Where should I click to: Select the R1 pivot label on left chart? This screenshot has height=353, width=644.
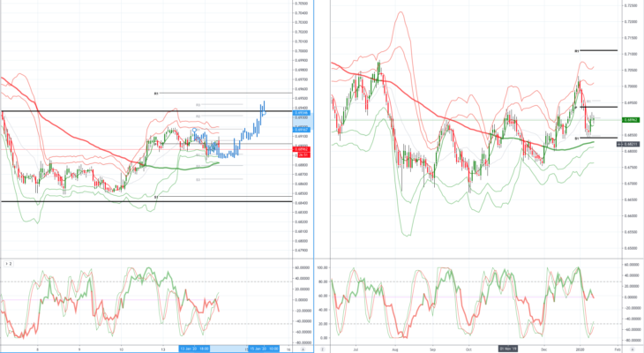[156, 94]
